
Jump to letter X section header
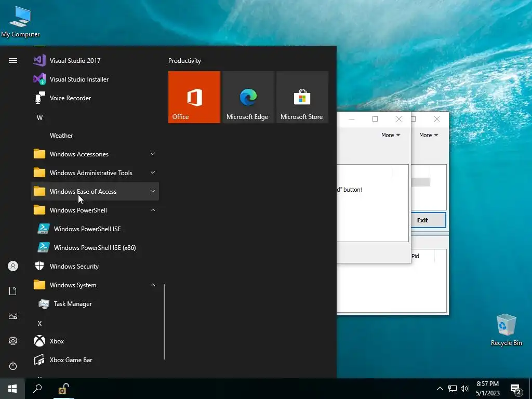pyautogui.click(x=39, y=324)
